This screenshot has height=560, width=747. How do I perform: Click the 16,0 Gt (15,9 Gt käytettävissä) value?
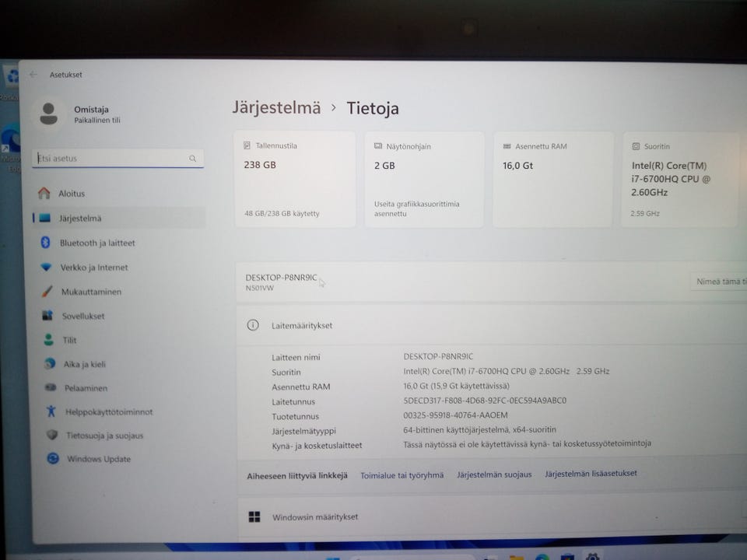457,385
